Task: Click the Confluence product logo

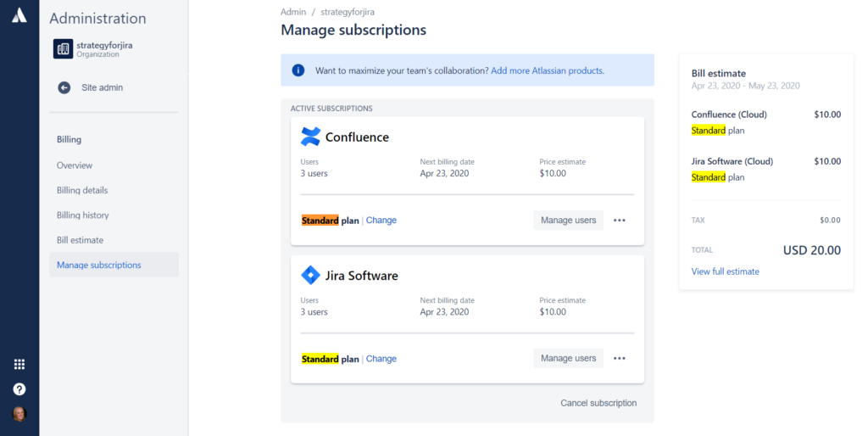Action: tap(310, 137)
